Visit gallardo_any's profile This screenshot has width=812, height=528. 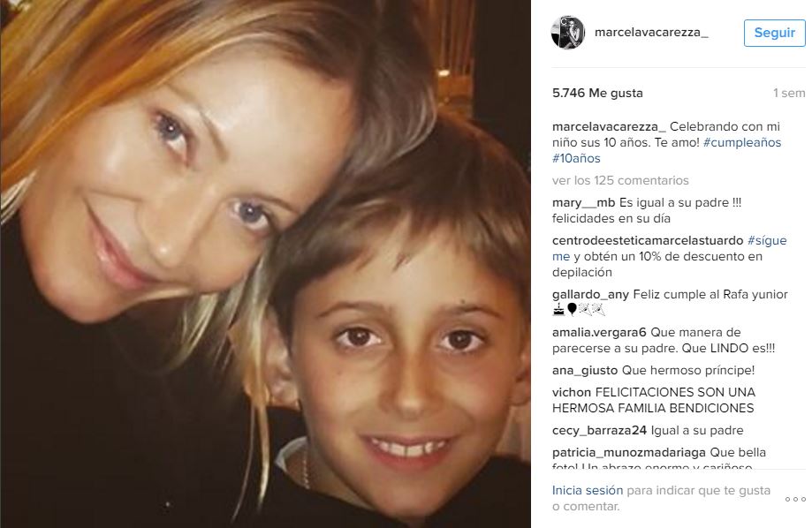[590, 295]
